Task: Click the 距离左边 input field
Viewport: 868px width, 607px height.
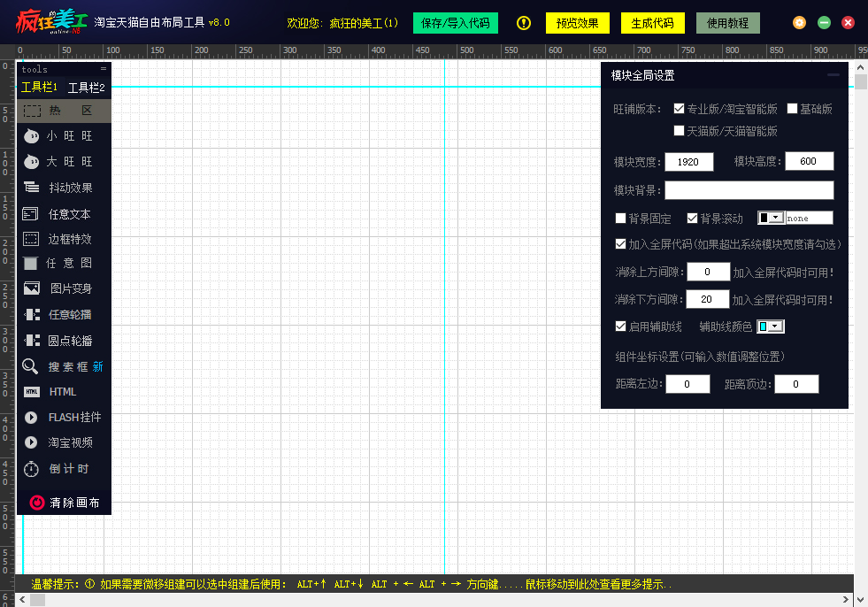Action: pyautogui.click(x=687, y=384)
